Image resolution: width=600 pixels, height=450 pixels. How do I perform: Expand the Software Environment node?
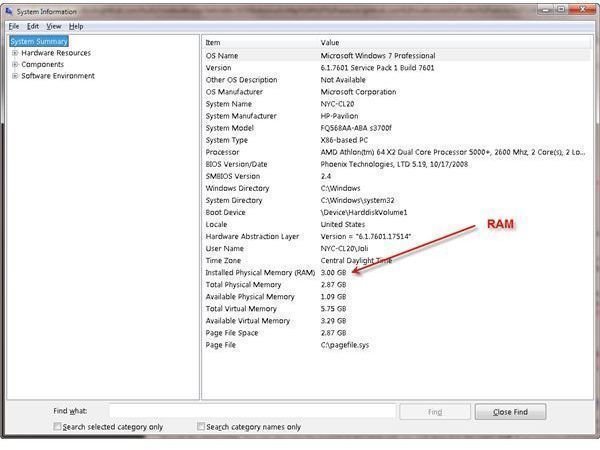coord(15,76)
